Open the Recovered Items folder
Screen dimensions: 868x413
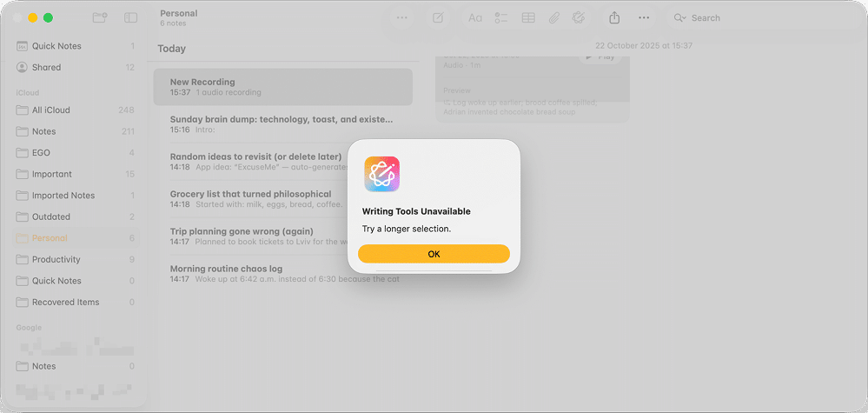point(76,303)
